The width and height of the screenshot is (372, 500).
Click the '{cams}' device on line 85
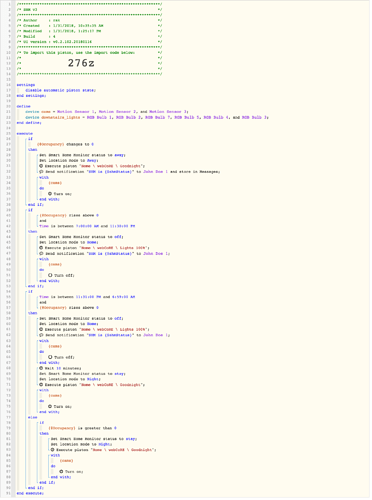pyautogui.click(x=66, y=461)
